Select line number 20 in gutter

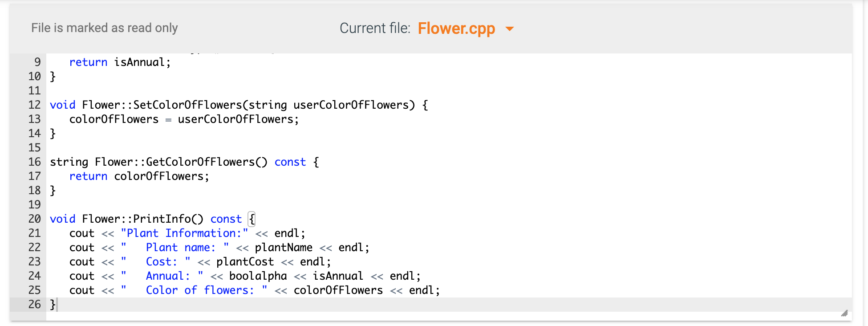pyautogui.click(x=34, y=219)
